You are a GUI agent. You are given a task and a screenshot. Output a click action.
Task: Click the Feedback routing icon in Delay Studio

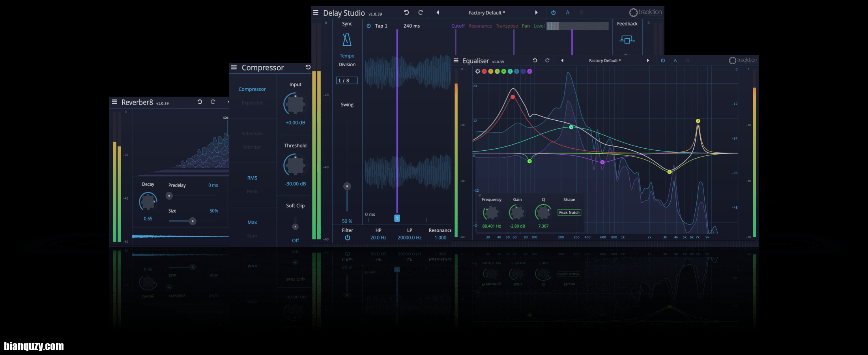click(627, 39)
